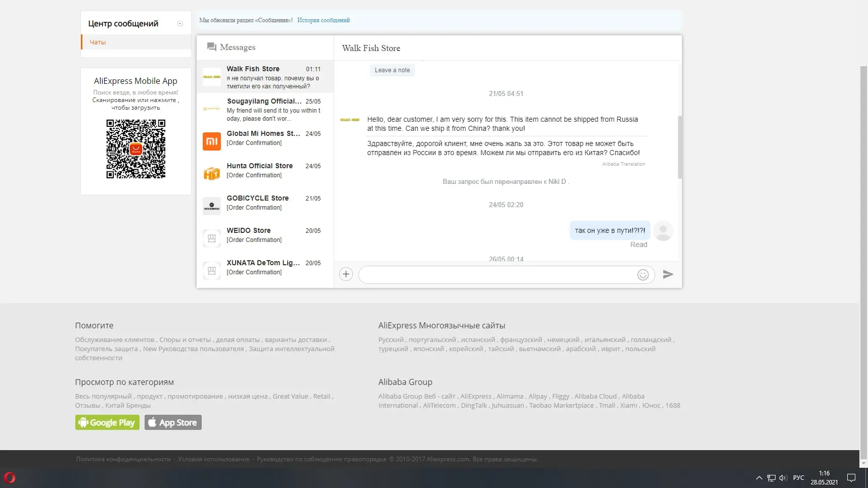Open the Обслуживание клиентов footer link

(115, 339)
